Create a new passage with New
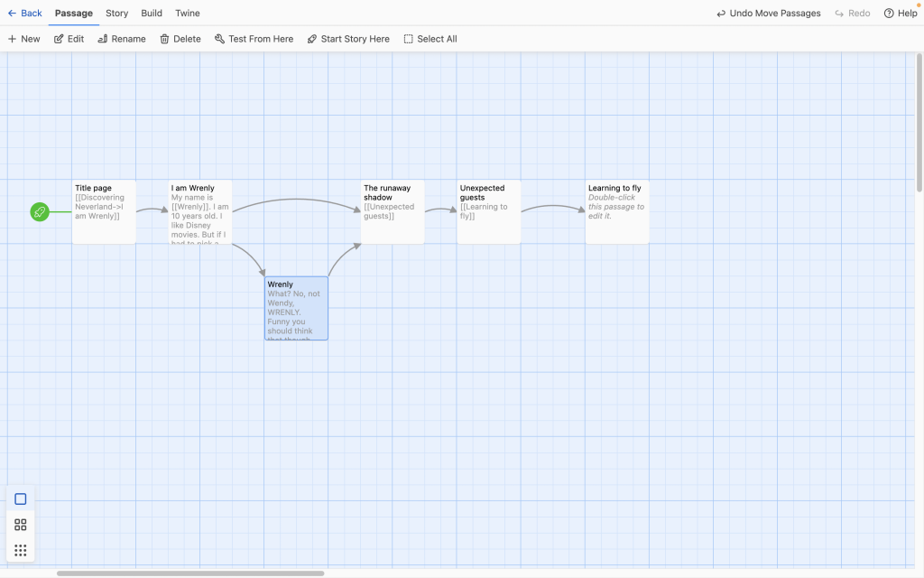This screenshot has width=924, height=578. click(x=24, y=39)
